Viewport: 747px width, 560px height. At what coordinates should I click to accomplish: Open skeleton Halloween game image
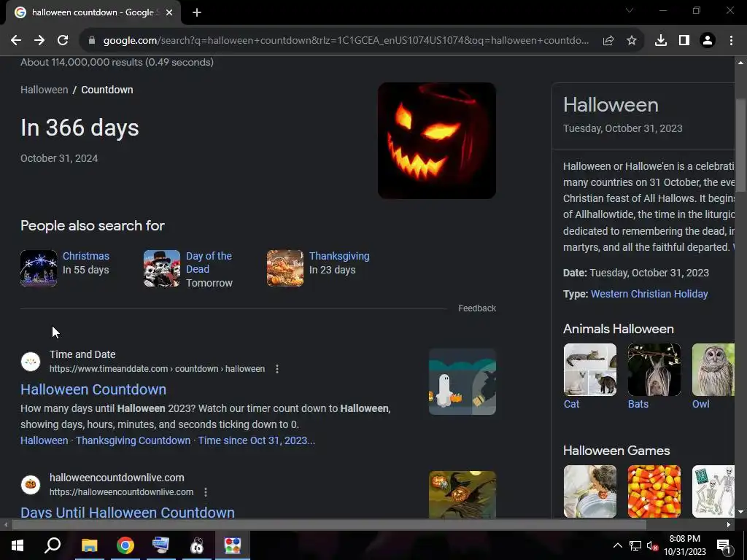point(713,491)
